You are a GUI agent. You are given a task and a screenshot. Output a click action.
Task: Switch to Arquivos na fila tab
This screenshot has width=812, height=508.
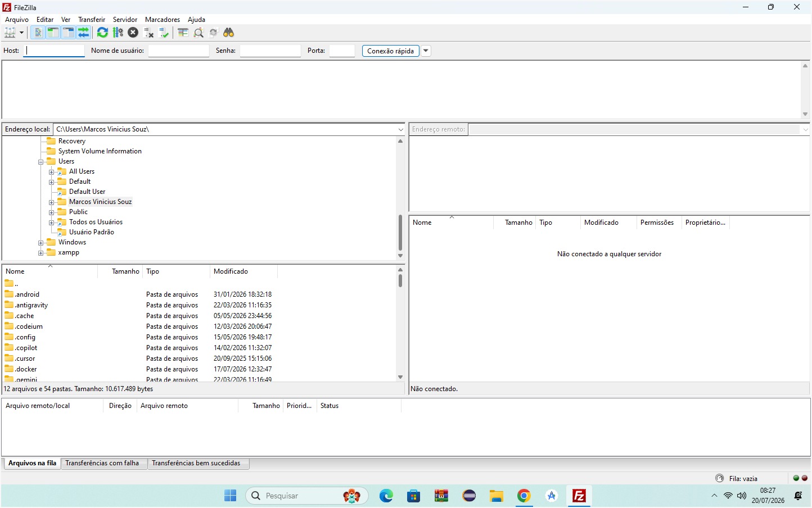click(x=32, y=463)
